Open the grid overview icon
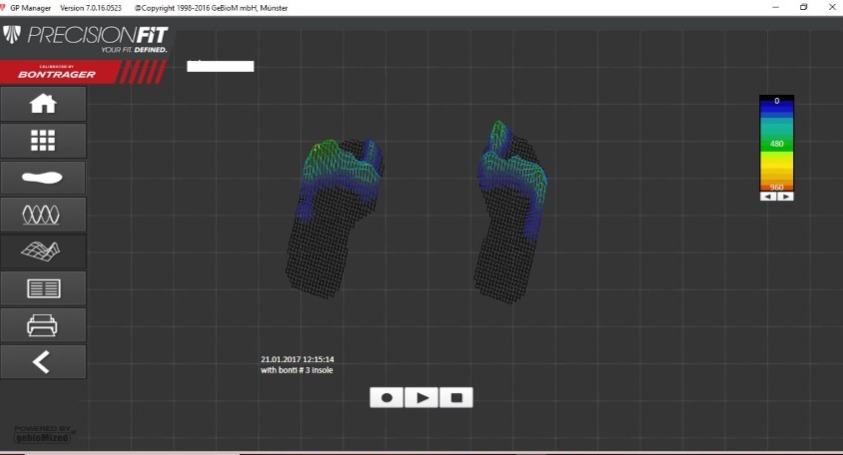The width and height of the screenshot is (843, 455). pos(43,141)
